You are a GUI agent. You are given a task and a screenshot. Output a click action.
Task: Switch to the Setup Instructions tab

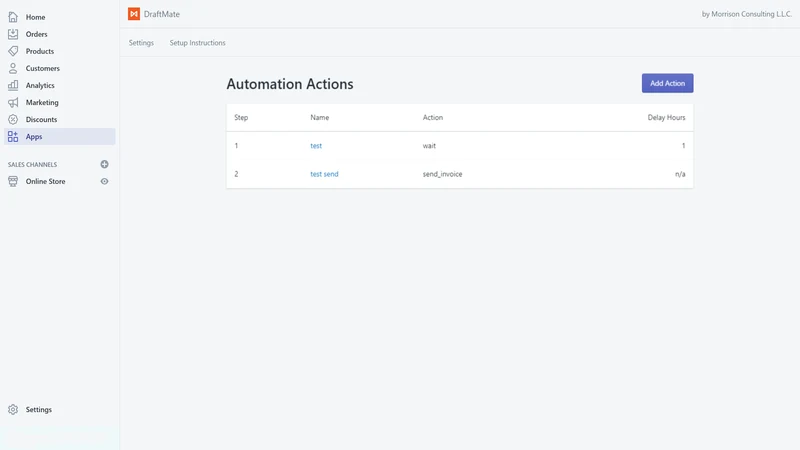[197, 43]
